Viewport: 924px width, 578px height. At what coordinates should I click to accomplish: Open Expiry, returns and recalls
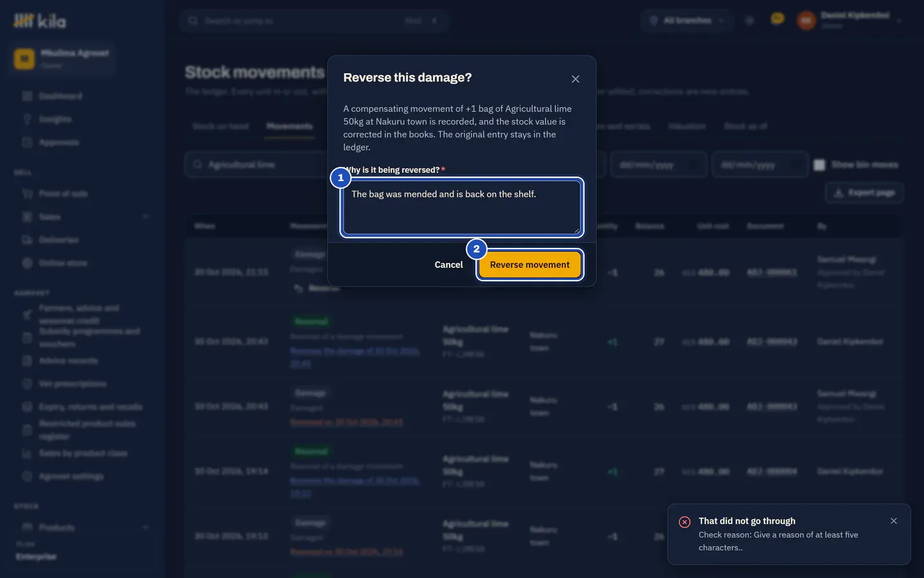point(82,407)
